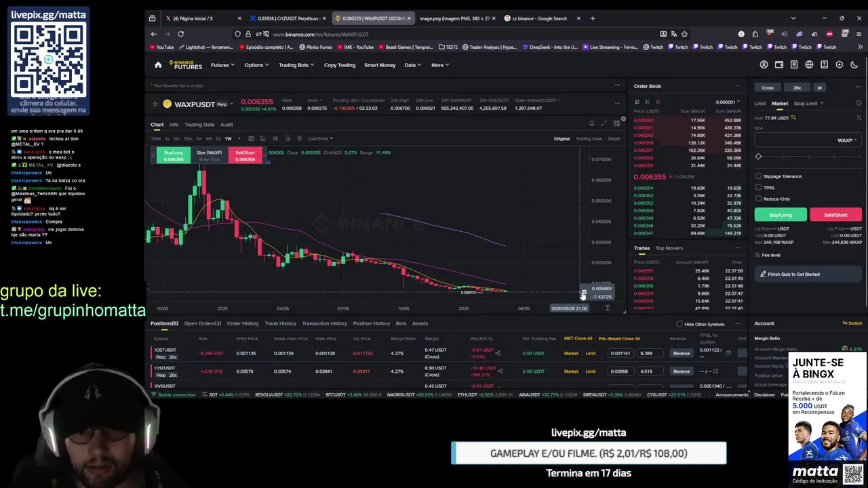This screenshot has height=488, width=868.
Task: Select the Limit order tab
Action: pos(760,104)
